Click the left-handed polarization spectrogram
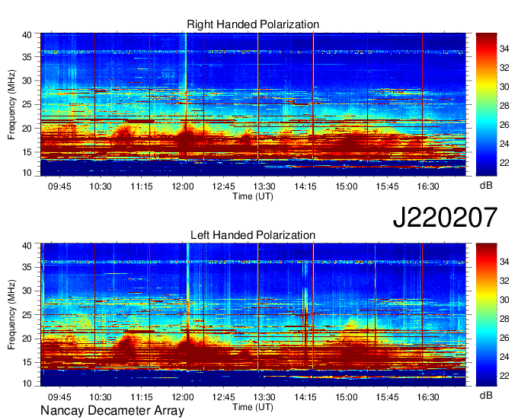The width and height of the screenshot is (518, 420). coord(253,315)
